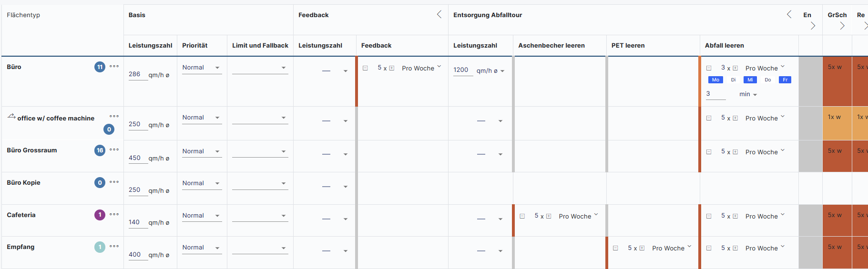Click the minus icon in Büro Feedback frequency

365,68
